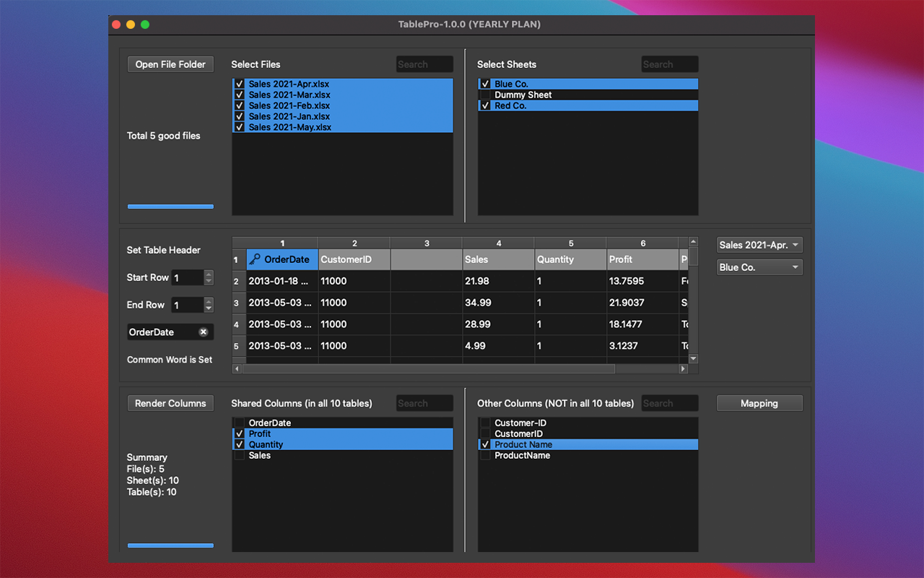Select the Quantity header cell
The image size is (924, 578).
tap(570, 259)
